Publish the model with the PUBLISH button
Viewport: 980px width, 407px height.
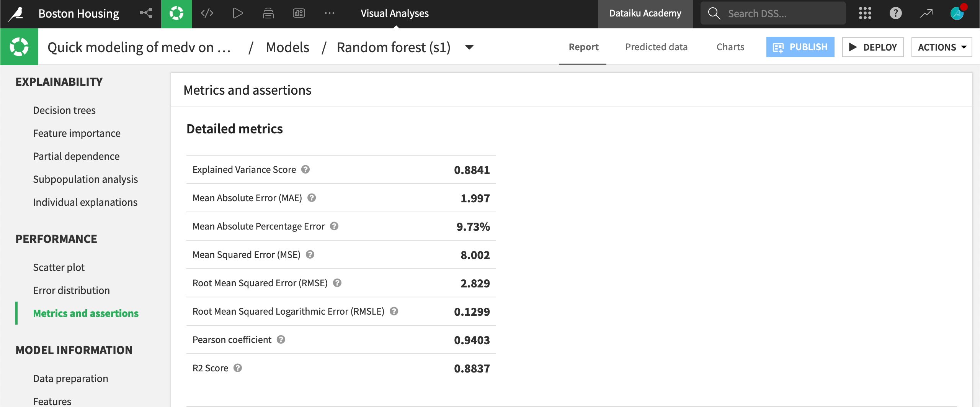point(800,47)
